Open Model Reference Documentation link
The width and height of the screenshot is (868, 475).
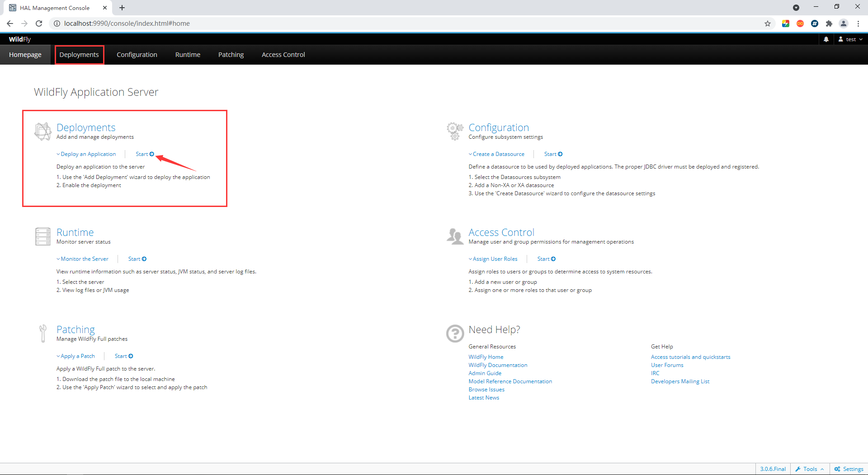(510, 381)
